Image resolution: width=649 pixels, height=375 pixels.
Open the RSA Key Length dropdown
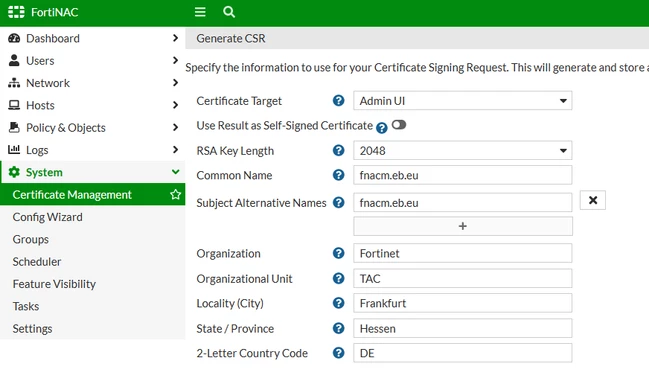click(463, 150)
